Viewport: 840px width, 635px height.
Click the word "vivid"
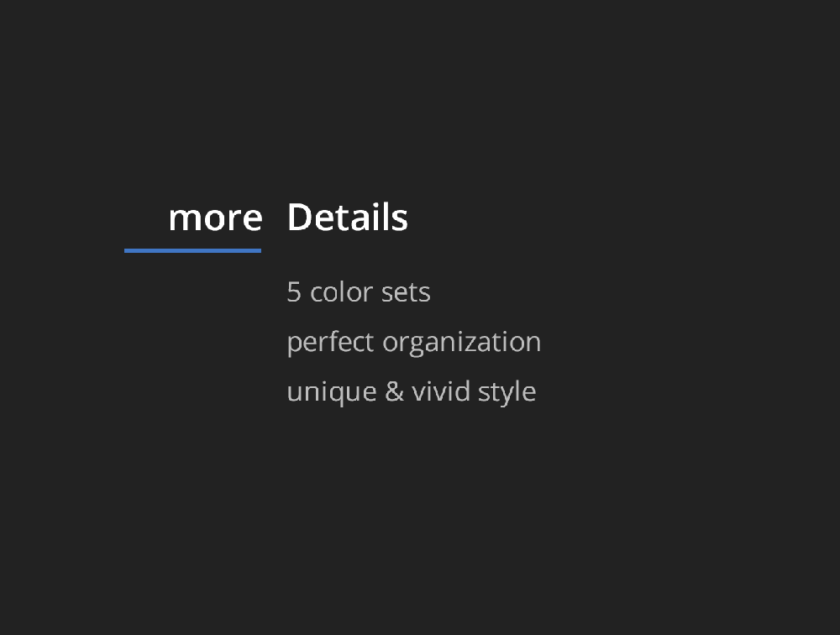click(441, 391)
